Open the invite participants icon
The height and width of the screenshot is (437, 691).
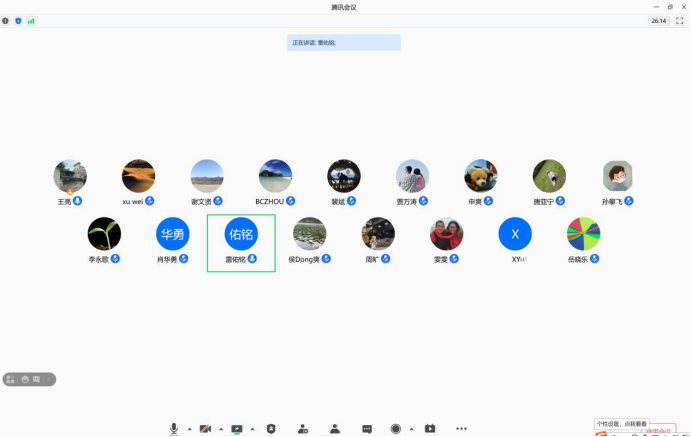click(302, 429)
